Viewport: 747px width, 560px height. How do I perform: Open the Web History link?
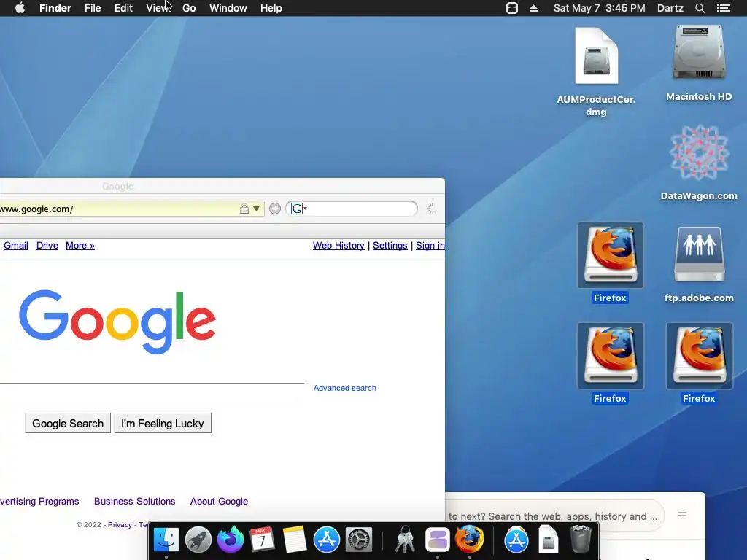[338, 245]
